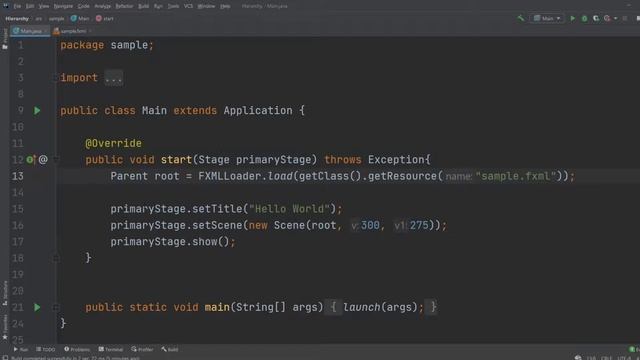This screenshot has width=640, height=360.
Task: Close the sample.fxml editor tab
Action: (90, 31)
